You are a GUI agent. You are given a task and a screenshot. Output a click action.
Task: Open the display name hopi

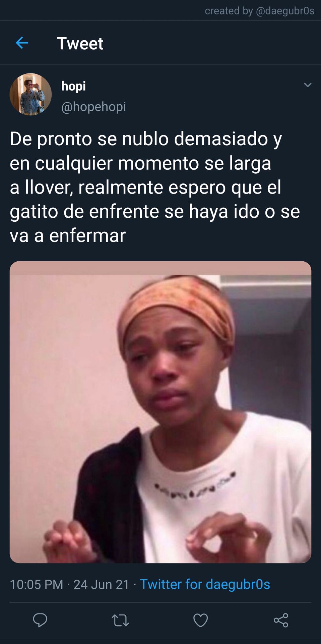pos(73,86)
